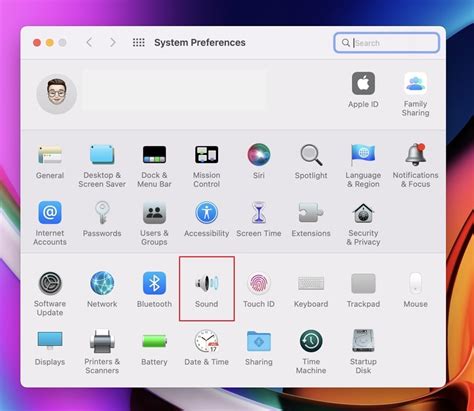Click the user profile avatar
Image resolution: width=474 pixels, height=411 pixels.
pyautogui.click(x=57, y=94)
